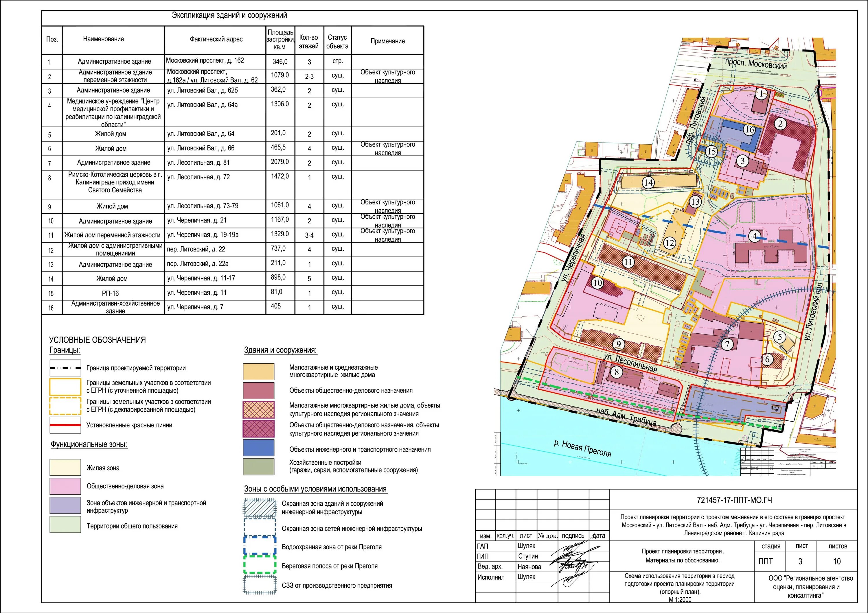Click building marker number 3 on map

click(x=742, y=161)
